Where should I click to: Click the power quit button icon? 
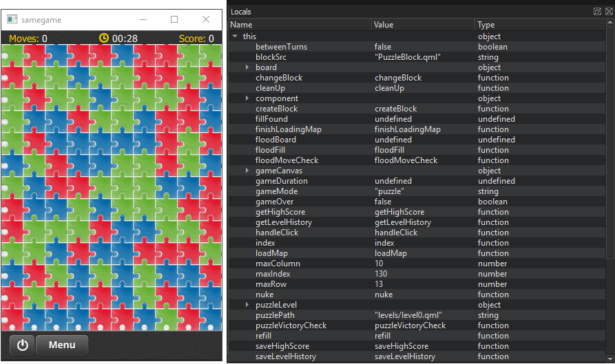point(22,345)
